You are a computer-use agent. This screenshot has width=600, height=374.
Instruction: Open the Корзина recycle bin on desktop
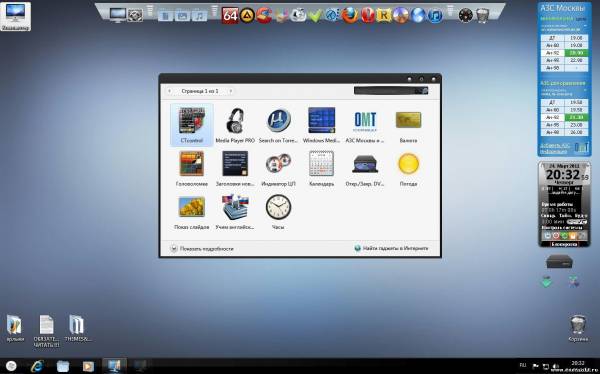click(x=578, y=328)
